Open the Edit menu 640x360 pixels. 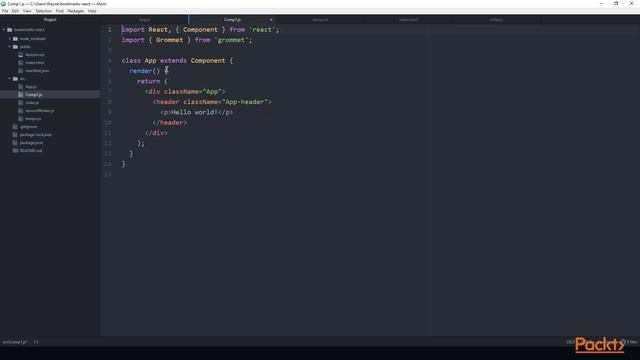(16, 11)
